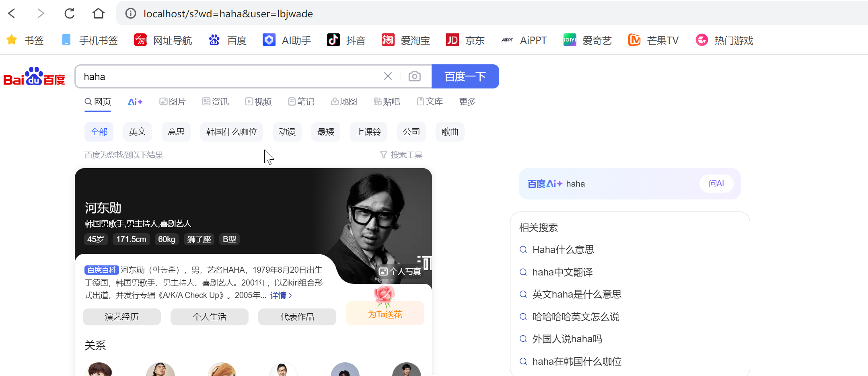Image resolution: width=868 pixels, height=376 pixels.
Task: Select the 网页 tab
Action: (x=98, y=102)
